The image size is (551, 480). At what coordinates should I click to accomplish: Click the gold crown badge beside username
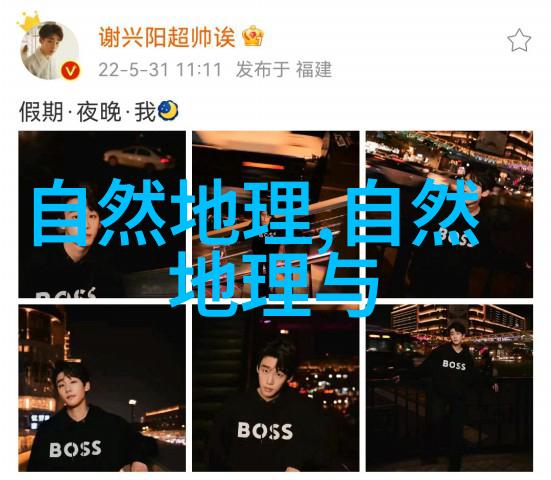(253, 36)
